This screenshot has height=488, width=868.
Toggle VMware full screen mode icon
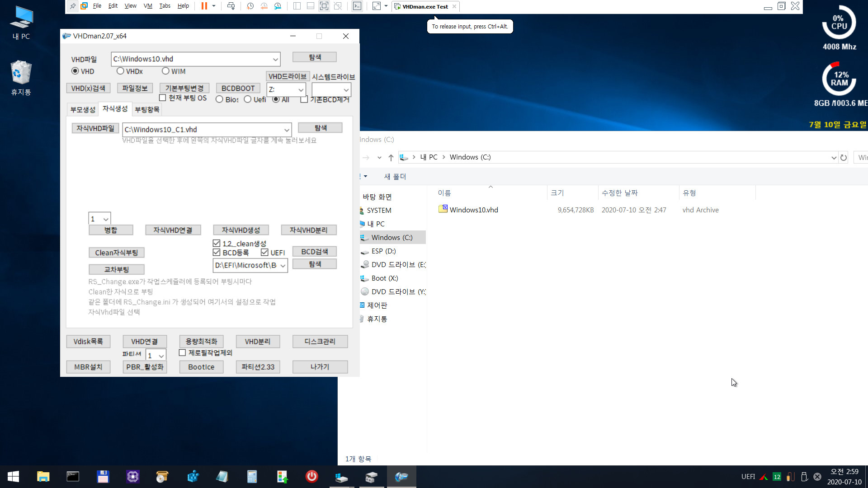click(324, 6)
